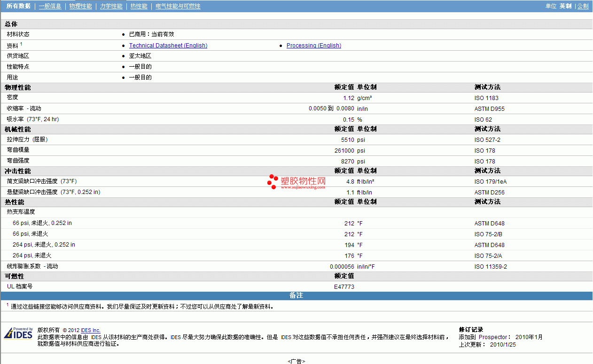593x364 pixels.
Task: Click 66 psi, 未退火, 0.252 in row
Action: [296, 223]
